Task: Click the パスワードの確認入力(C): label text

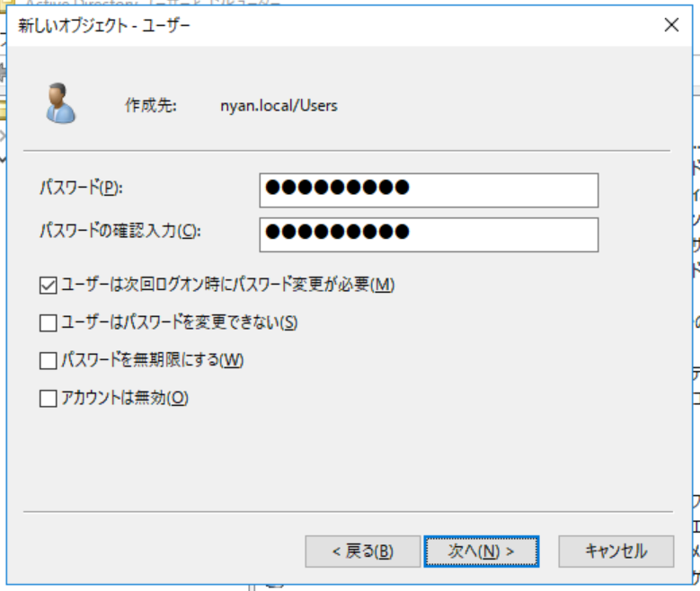Action: (120, 231)
